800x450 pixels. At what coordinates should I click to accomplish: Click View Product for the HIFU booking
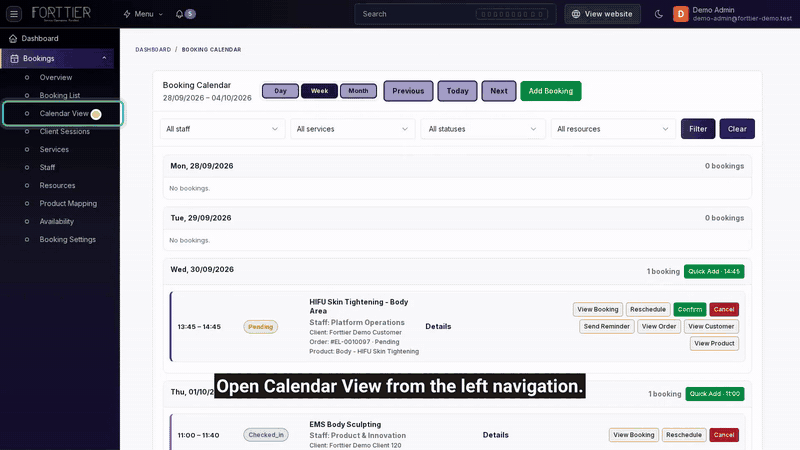click(714, 343)
